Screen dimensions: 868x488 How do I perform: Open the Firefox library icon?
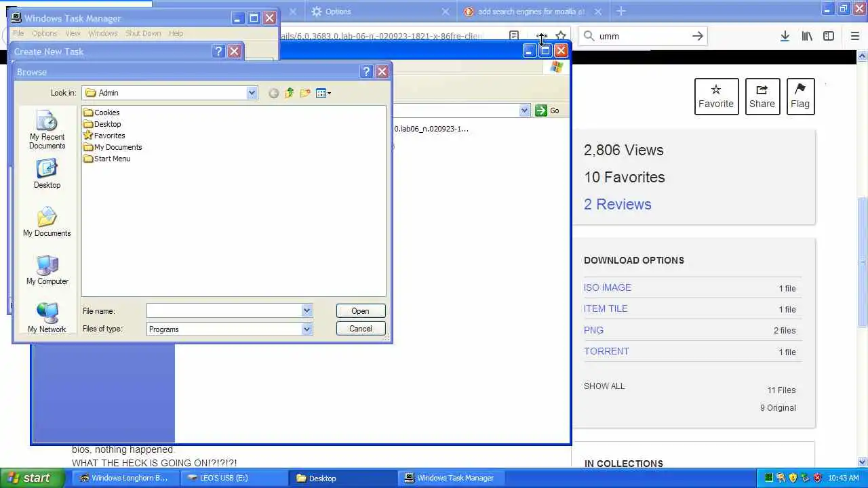(x=807, y=36)
